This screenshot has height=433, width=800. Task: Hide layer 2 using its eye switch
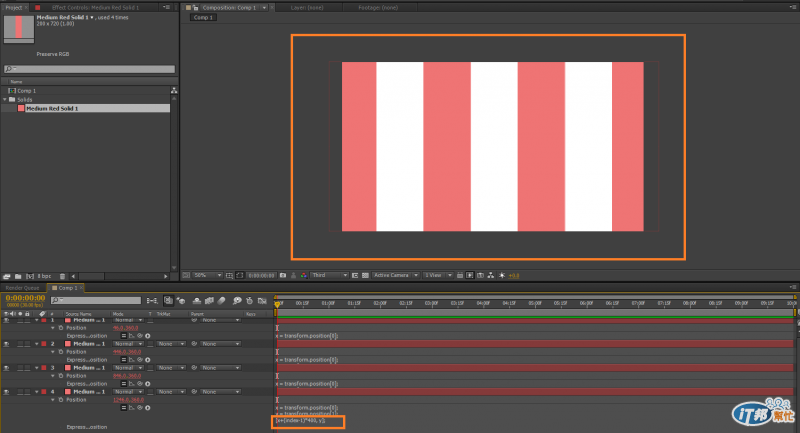6,344
